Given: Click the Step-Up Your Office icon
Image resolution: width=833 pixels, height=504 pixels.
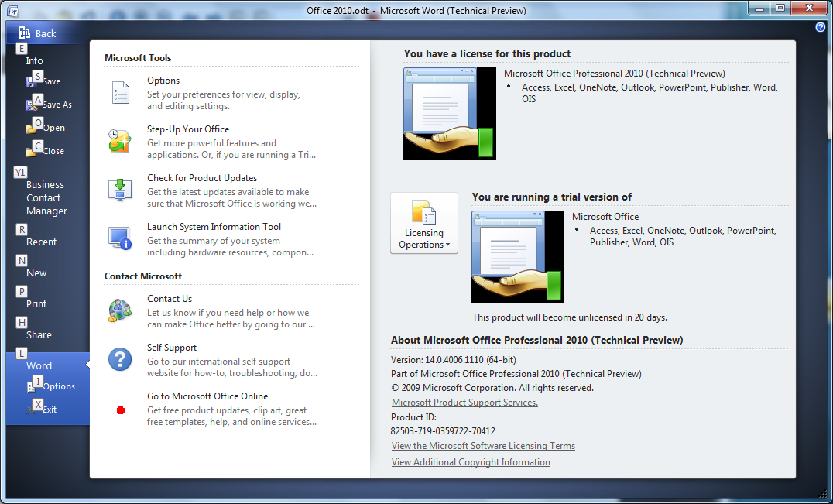Looking at the screenshot, I should (120, 141).
